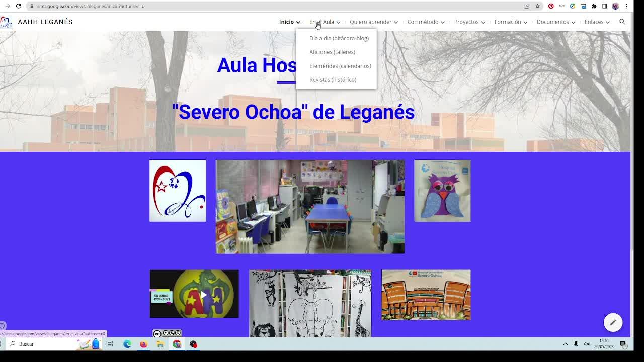
Task: Go forward using the browser arrow
Action: pyautogui.click(x=8, y=6)
